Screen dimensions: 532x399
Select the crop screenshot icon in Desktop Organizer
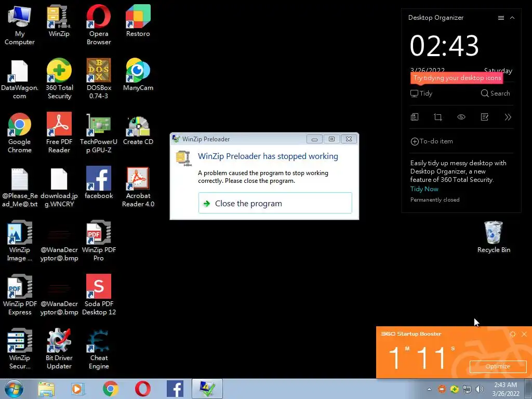(437, 117)
